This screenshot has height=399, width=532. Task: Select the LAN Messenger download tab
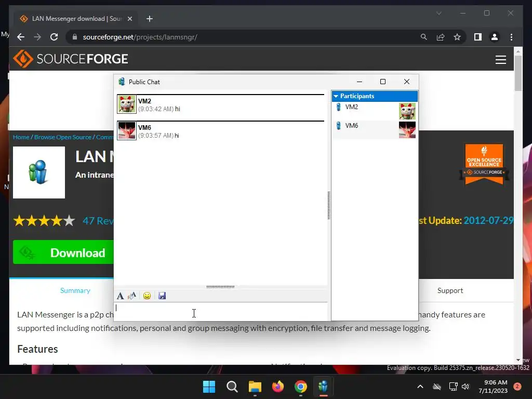click(x=76, y=19)
